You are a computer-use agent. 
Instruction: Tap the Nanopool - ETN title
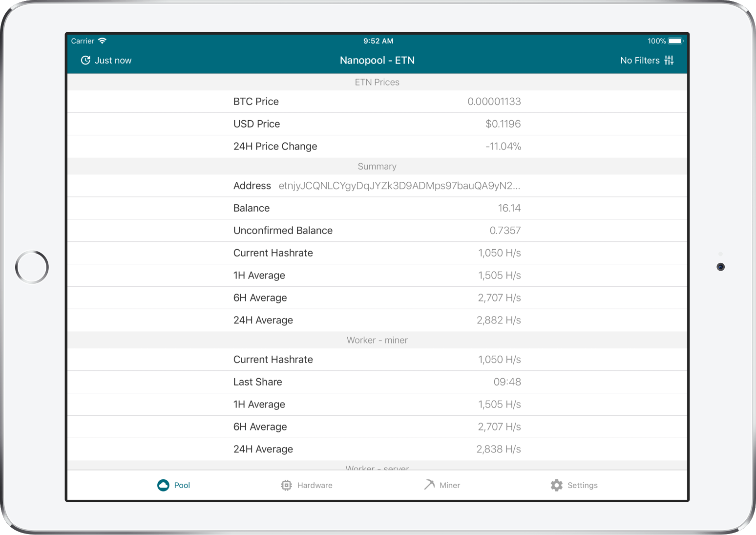click(x=377, y=60)
